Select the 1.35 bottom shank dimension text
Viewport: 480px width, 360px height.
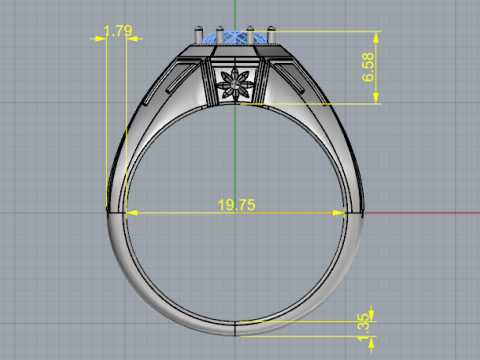click(x=363, y=327)
